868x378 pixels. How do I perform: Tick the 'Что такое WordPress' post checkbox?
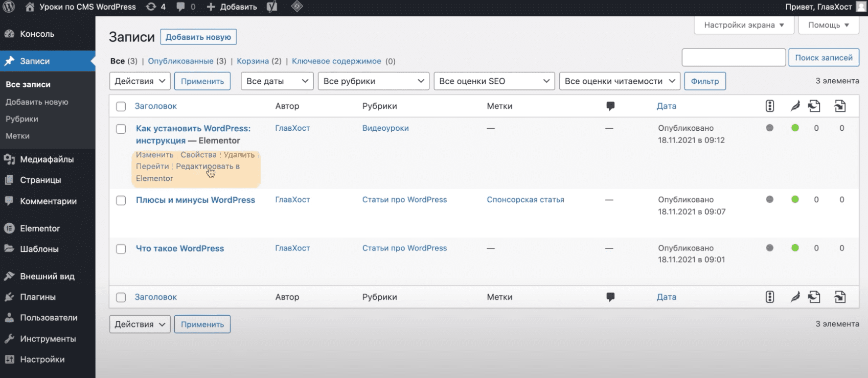coord(121,249)
